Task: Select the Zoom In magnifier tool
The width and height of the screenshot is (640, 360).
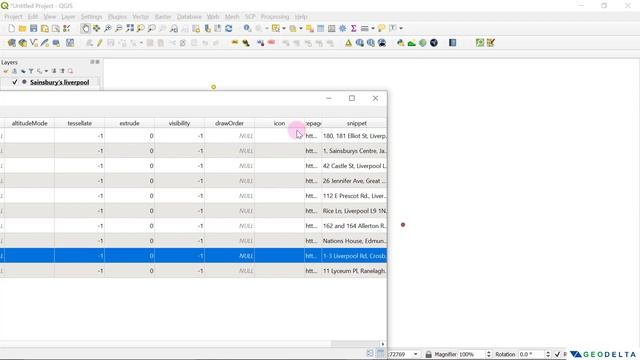Action: coord(107,28)
